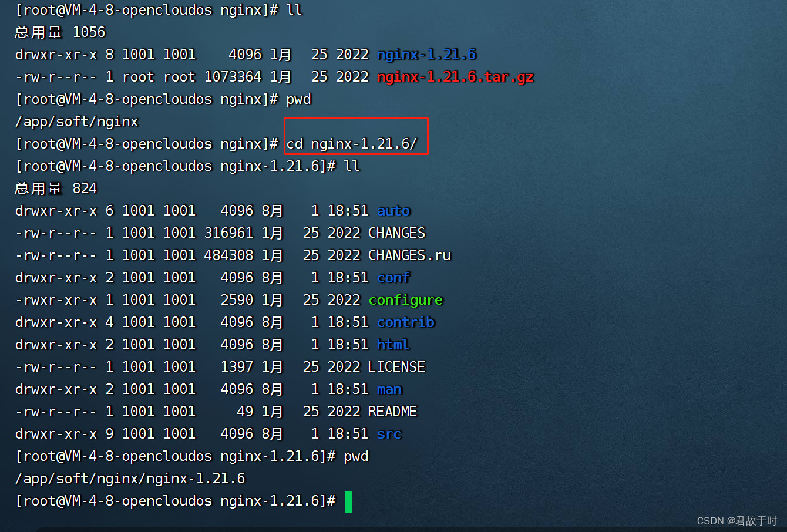Click the 'root root' owner text
Screen dimensions: 787x532
[159, 77]
